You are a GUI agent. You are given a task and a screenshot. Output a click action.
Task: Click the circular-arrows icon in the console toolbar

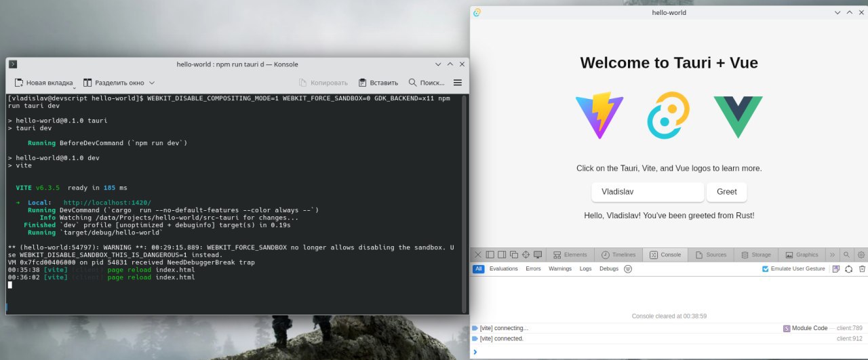click(x=848, y=268)
